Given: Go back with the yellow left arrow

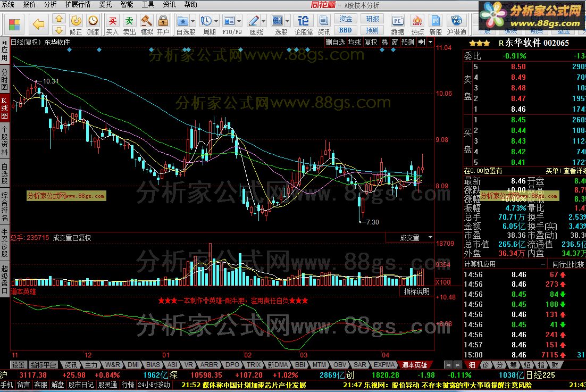Looking at the screenshot, I should tap(38, 24).
